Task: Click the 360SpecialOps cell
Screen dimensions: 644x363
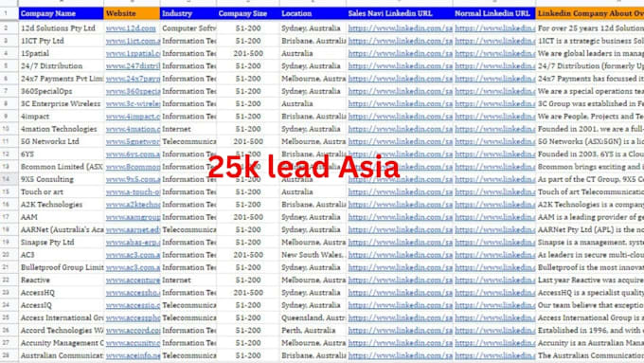Action: [x=61, y=91]
